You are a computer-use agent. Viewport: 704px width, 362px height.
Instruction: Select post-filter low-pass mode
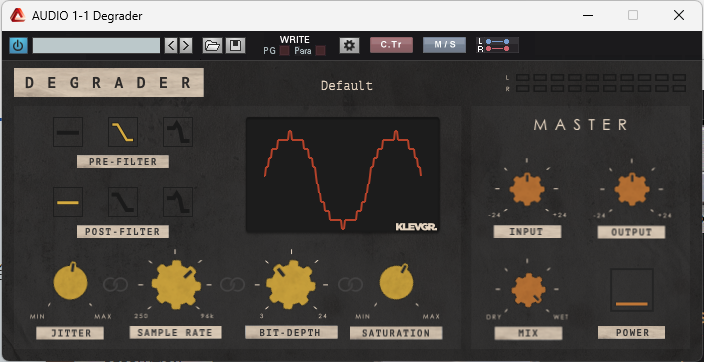click(123, 202)
